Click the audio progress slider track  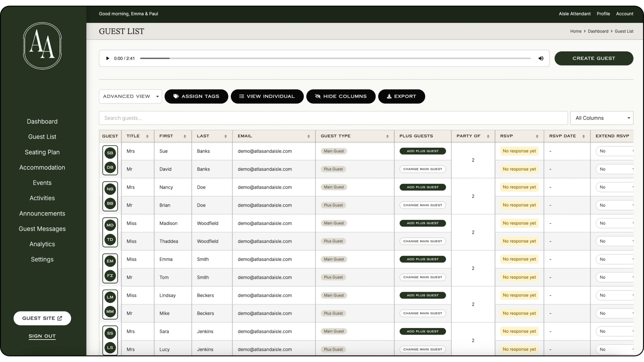click(x=335, y=58)
